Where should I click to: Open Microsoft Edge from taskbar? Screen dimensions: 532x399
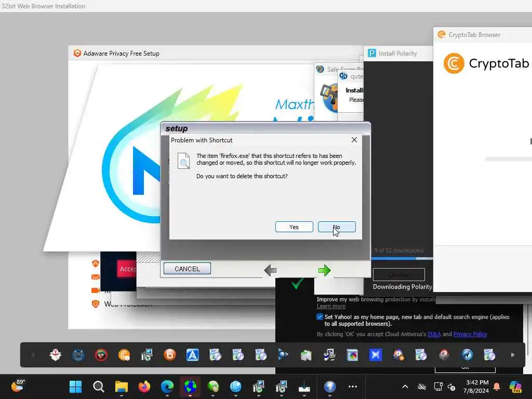[x=167, y=387]
